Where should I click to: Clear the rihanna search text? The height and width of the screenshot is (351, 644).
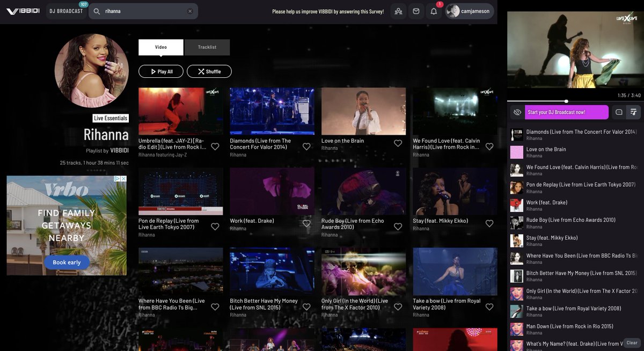pyautogui.click(x=190, y=11)
